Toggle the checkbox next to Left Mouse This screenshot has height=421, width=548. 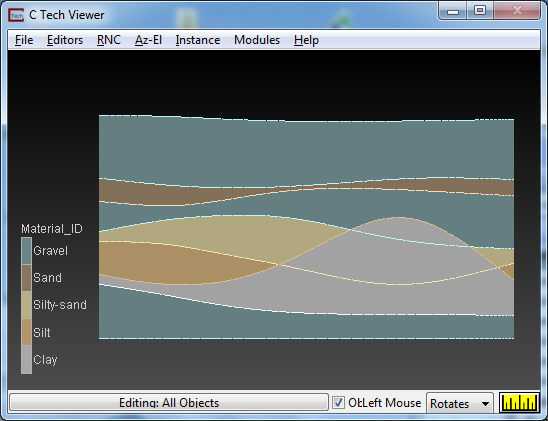[338, 402]
